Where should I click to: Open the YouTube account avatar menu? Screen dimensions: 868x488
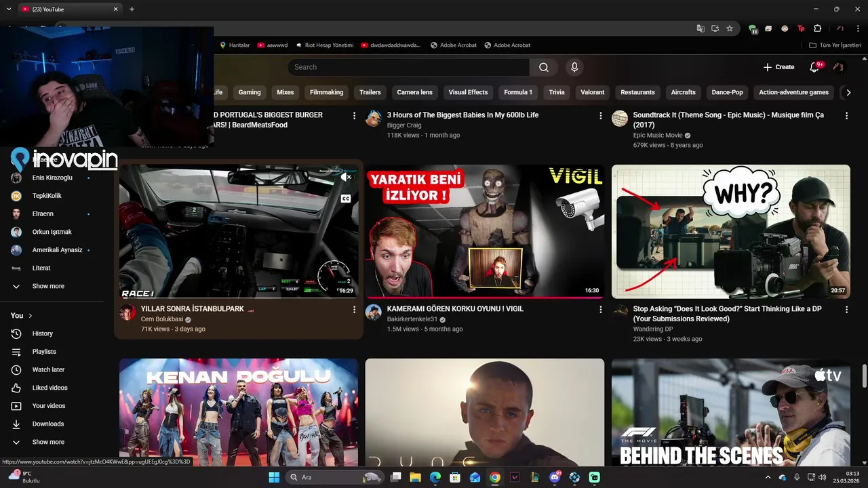(x=839, y=67)
